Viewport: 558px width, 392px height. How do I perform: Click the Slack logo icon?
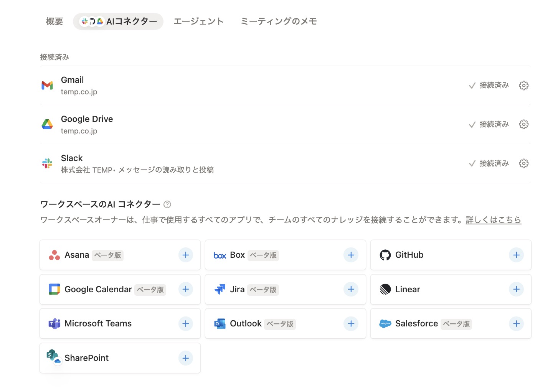click(x=47, y=163)
